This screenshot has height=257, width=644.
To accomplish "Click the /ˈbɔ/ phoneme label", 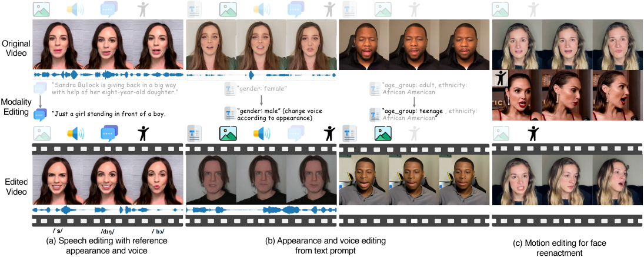I will click(158, 231).
